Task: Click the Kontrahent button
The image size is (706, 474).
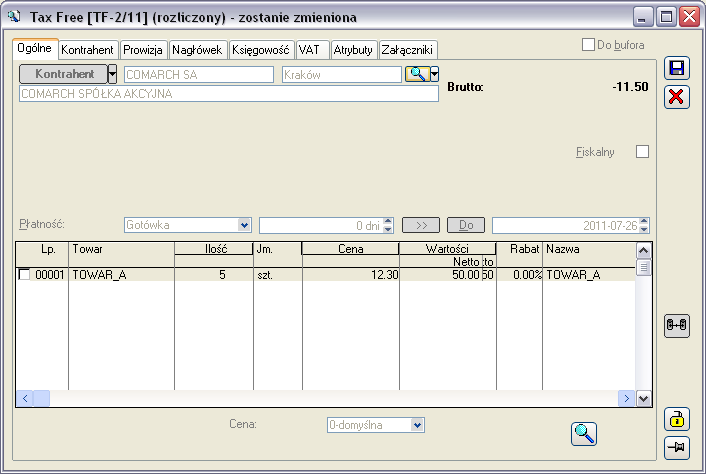Action: [63, 74]
